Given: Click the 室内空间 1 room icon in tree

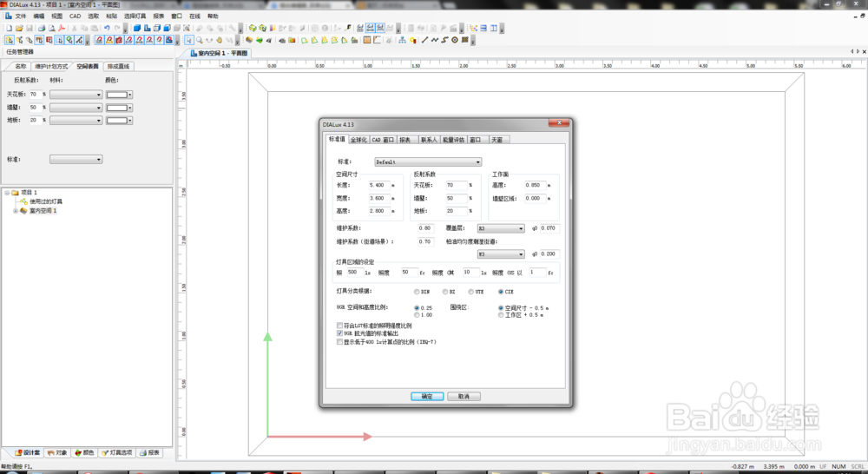Looking at the screenshot, I should (x=23, y=211).
